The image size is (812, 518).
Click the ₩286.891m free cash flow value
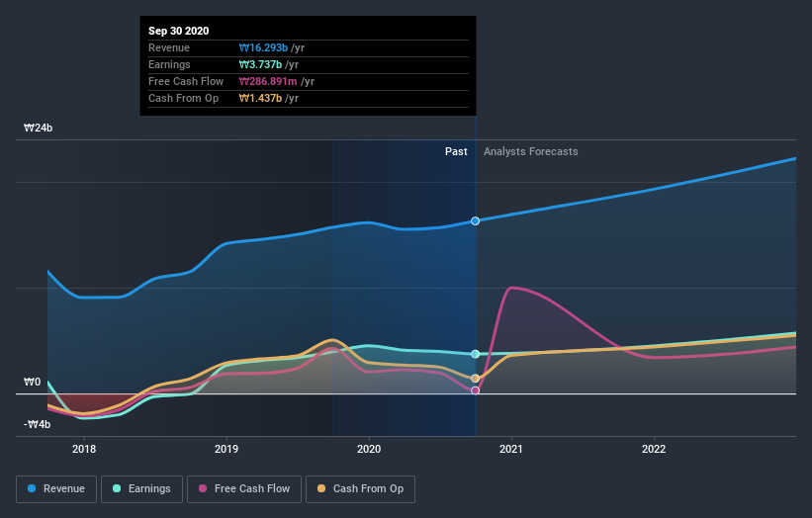point(268,81)
